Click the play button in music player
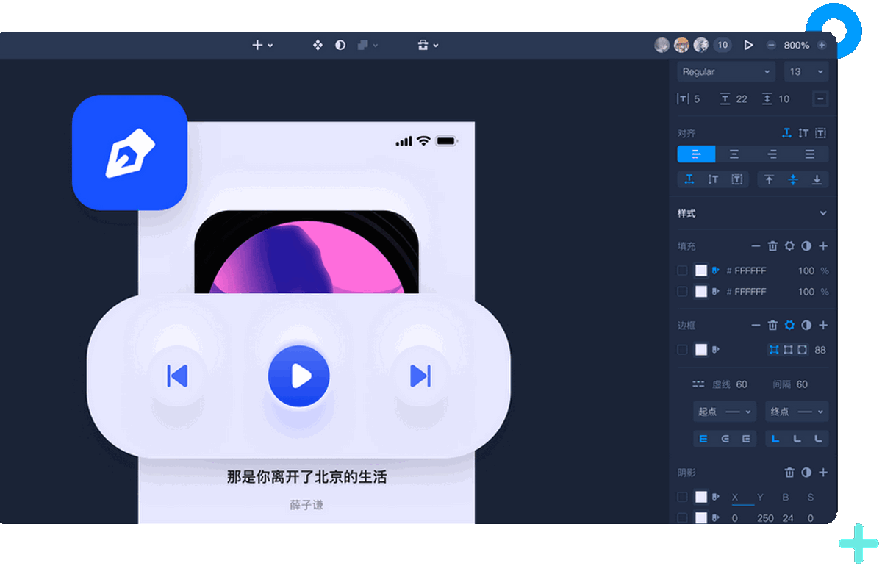The image size is (882, 588). [x=298, y=376]
